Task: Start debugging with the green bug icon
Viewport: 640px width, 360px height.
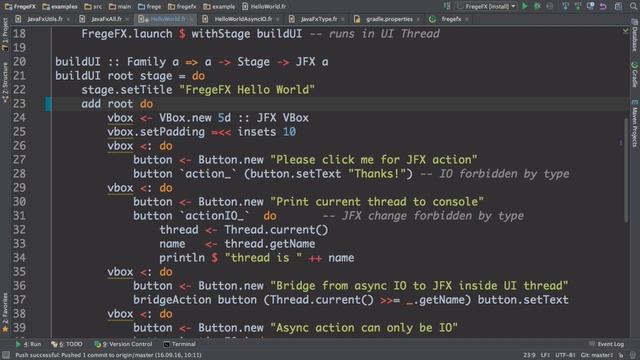Action: [x=537, y=6]
